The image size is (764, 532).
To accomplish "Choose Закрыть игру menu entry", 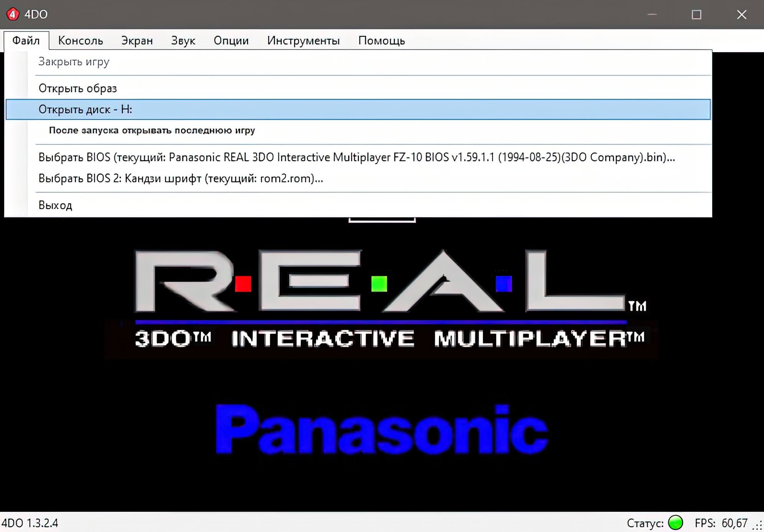I will coord(358,62).
